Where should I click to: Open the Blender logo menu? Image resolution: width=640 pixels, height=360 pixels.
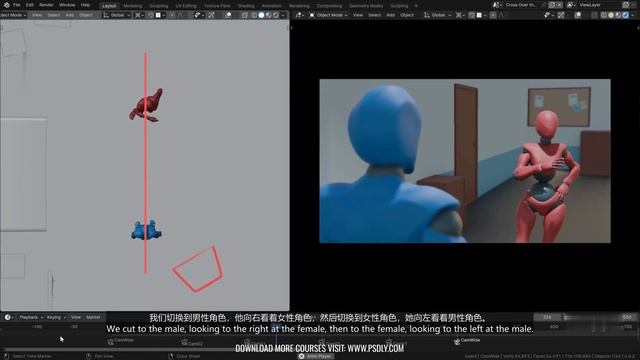click(x=7, y=5)
